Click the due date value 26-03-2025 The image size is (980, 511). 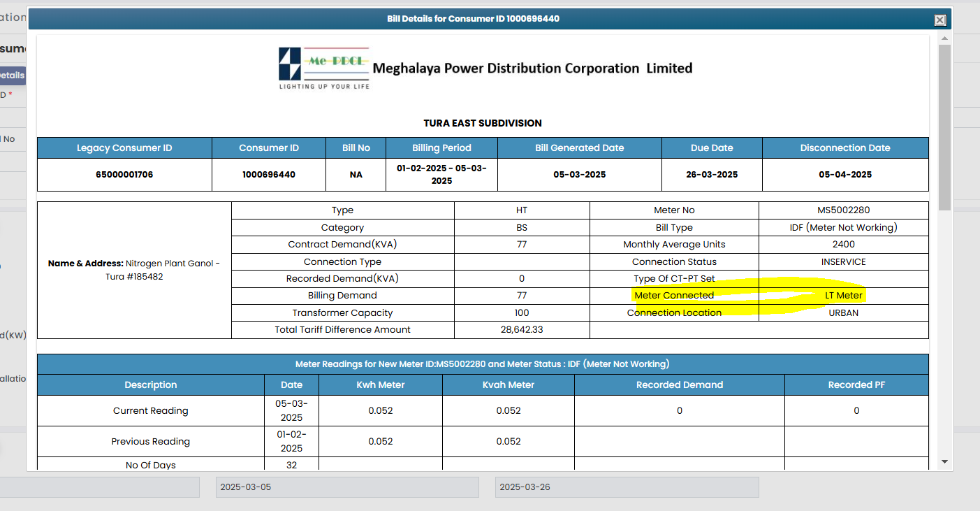click(x=712, y=175)
